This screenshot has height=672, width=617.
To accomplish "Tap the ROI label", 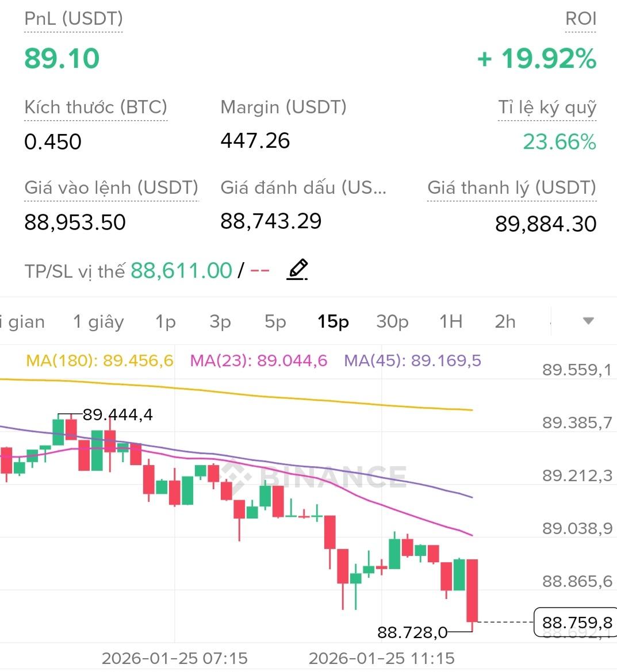I will coord(580,19).
